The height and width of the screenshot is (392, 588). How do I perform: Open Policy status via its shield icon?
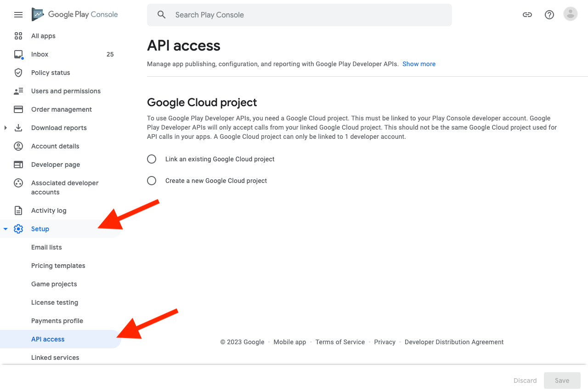coord(18,73)
